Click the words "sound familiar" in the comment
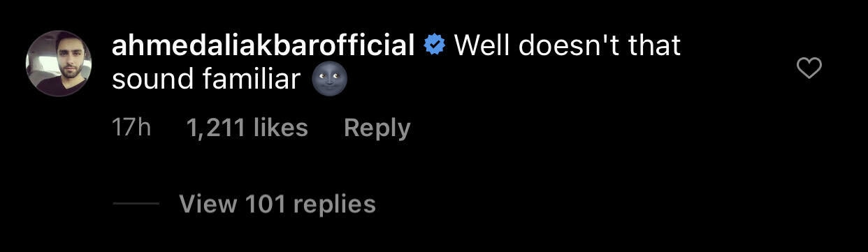 [x=206, y=80]
